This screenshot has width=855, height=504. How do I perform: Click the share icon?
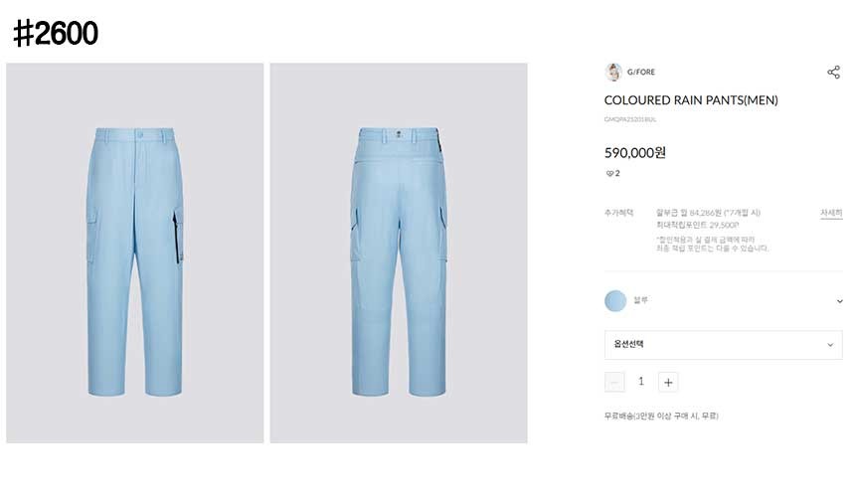tap(833, 72)
